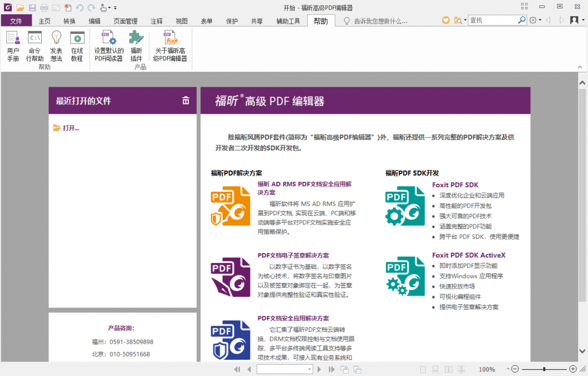Click the ribbon display options grid icon
Screen dimensions: 588x376
tap(524, 6)
